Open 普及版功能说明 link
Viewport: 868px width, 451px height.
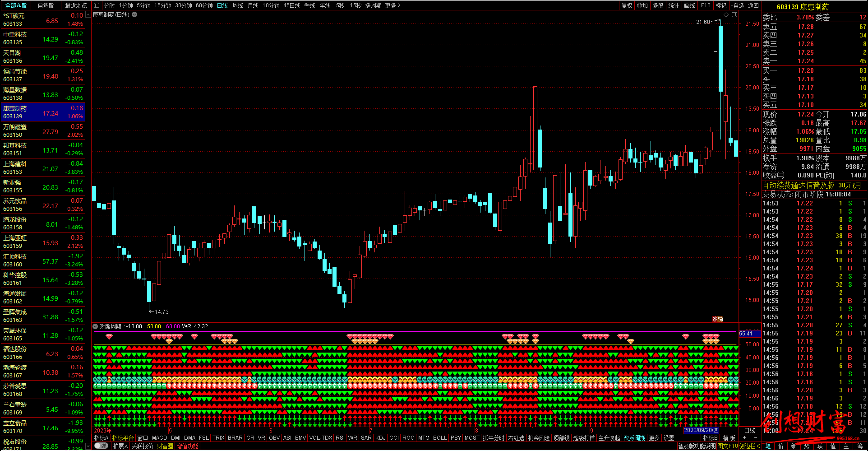[x=697, y=446]
